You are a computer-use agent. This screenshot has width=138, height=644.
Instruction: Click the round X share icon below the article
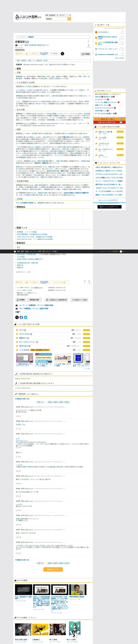(17, 317)
